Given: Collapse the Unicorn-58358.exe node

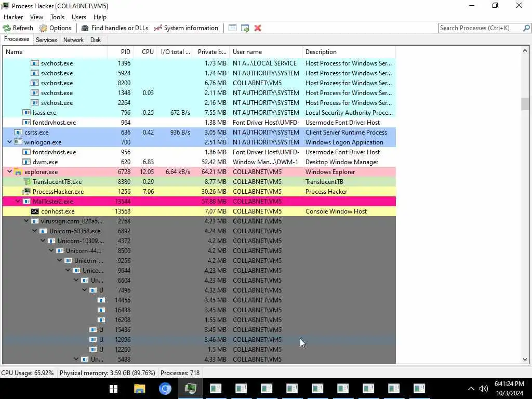Looking at the screenshot, I should tap(35, 231).
